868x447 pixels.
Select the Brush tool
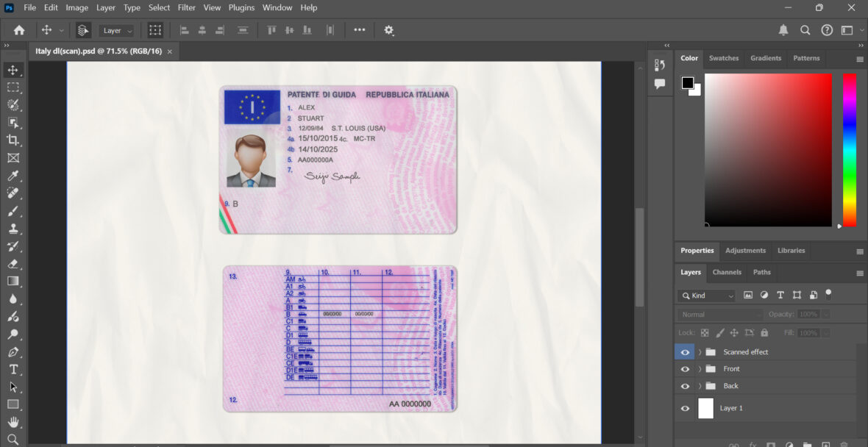13,211
